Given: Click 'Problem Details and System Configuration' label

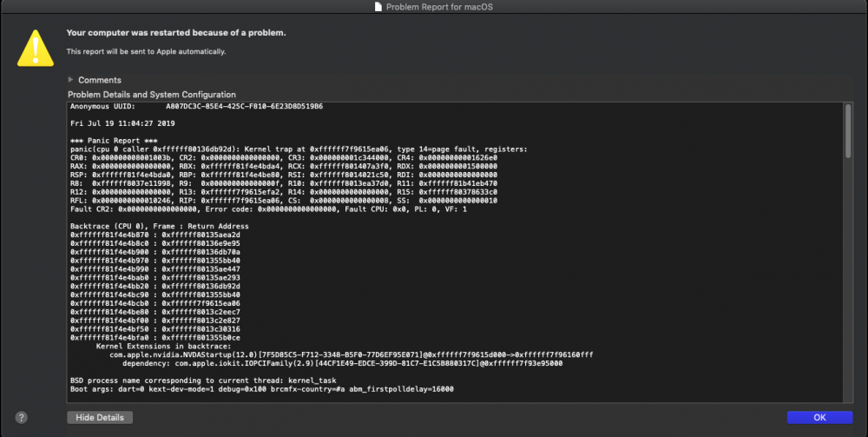Looking at the screenshot, I should click(x=152, y=95).
